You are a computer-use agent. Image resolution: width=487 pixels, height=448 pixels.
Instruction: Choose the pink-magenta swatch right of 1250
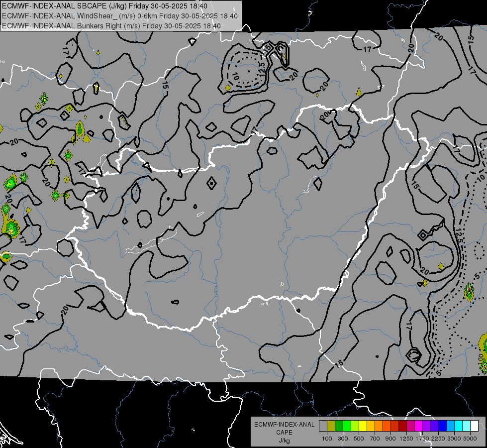pos(411,426)
